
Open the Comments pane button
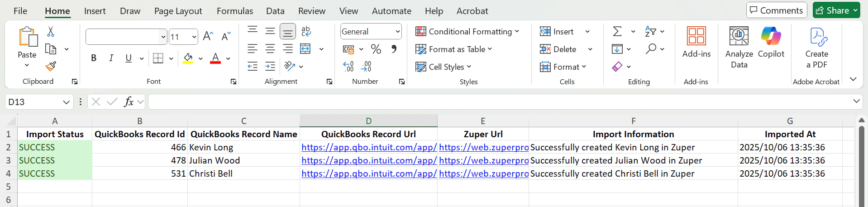[x=777, y=10]
